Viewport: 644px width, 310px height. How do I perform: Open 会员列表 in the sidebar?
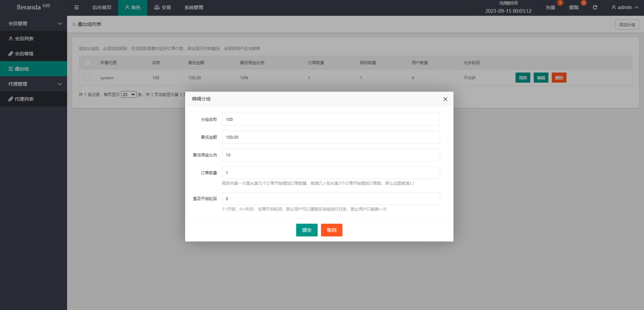(24, 39)
